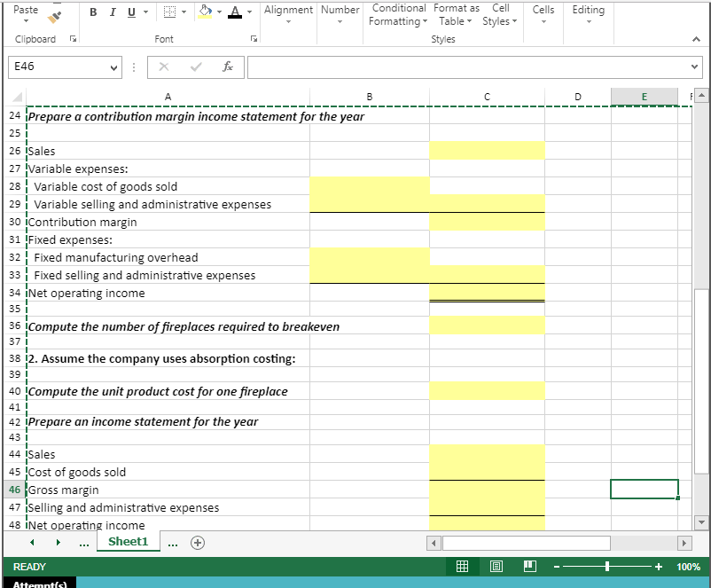Open Page Break Preview view
The image size is (711, 588).
pyautogui.click(x=529, y=566)
